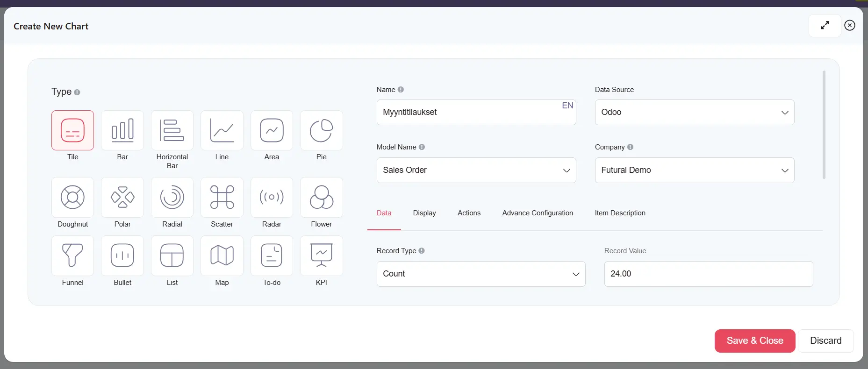
Task: Select the Bar chart type
Action: click(122, 130)
